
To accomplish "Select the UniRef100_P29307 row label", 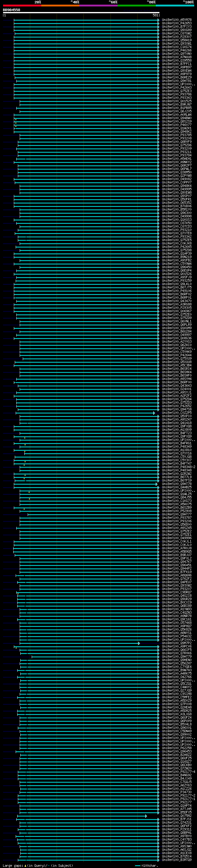I will pyautogui.click(x=177, y=37).
